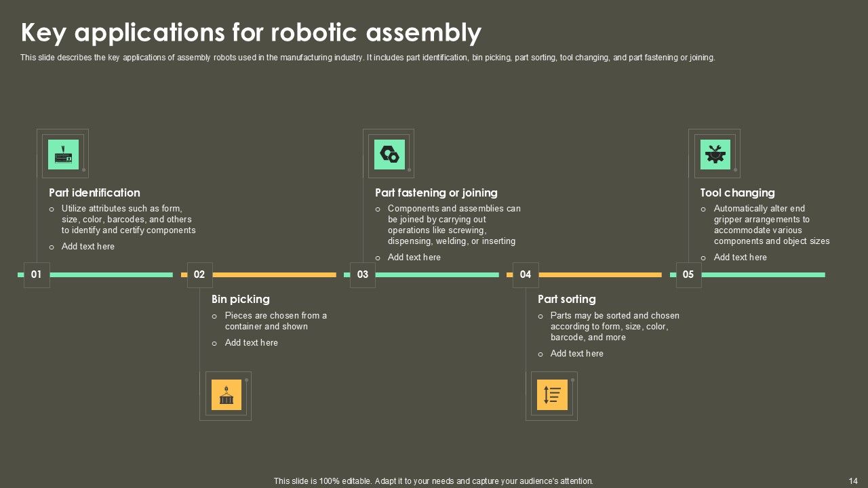
Task: Click timeline step number 02
Action: [199, 274]
